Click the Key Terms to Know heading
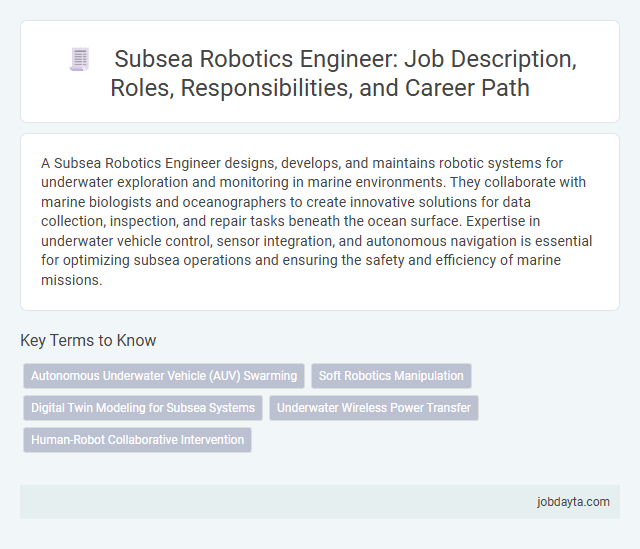 point(88,340)
